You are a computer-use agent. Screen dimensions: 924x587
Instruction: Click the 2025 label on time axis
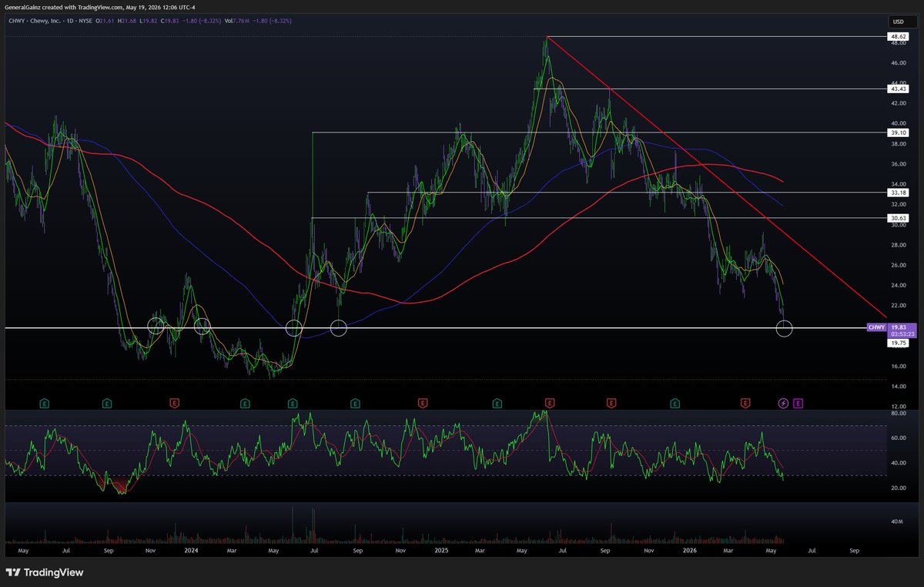point(440,552)
